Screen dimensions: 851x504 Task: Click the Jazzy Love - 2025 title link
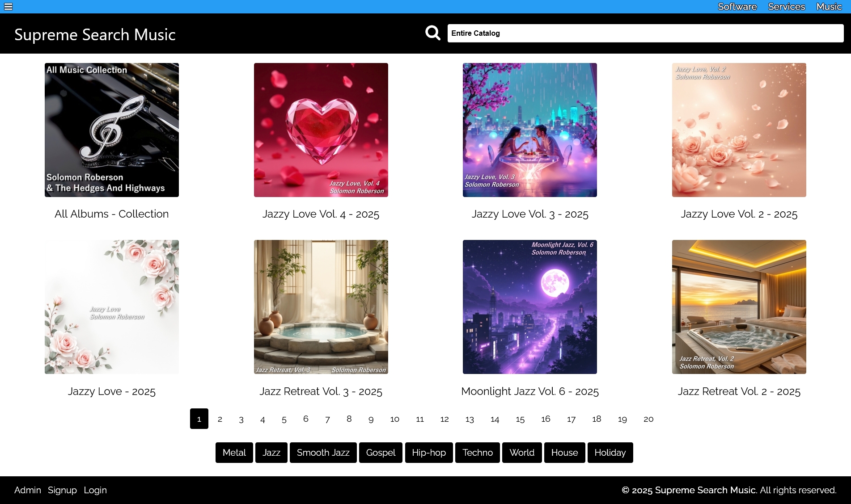tap(112, 391)
